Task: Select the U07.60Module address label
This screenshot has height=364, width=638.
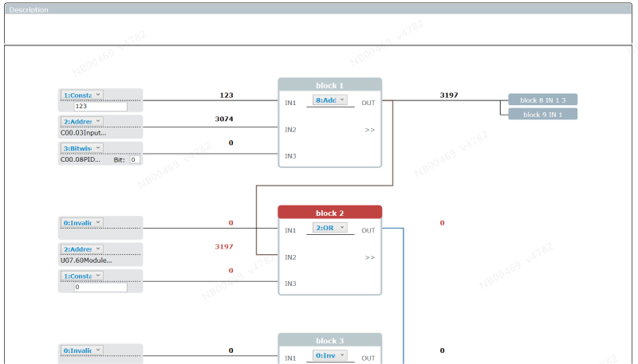Action: (86, 260)
